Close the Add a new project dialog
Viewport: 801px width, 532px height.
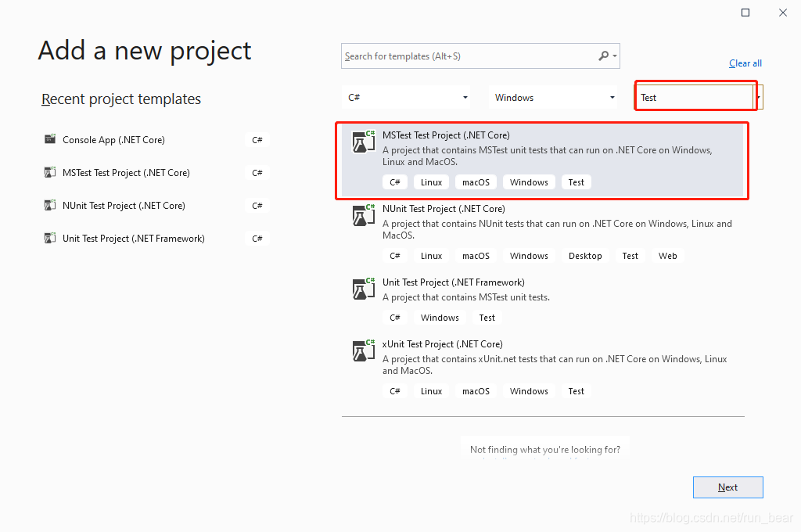[782, 13]
